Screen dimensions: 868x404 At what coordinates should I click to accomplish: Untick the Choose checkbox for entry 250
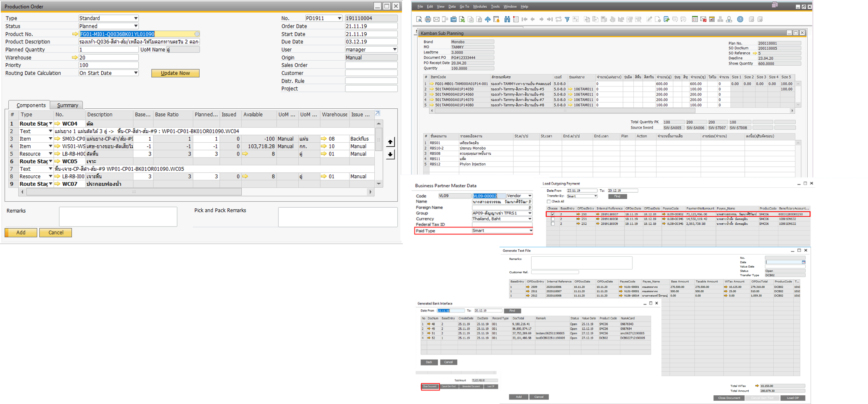553,214
